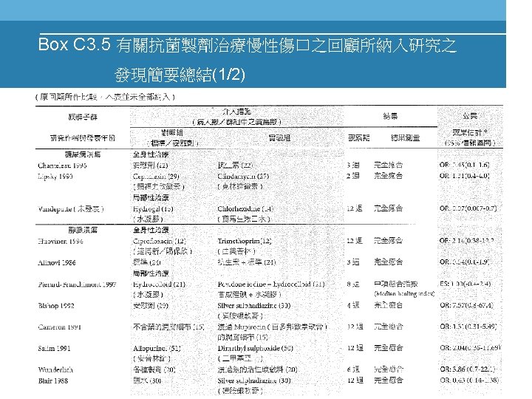The image size is (532, 399).
Task: Click header '結果' column title
Action: (x=390, y=117)
